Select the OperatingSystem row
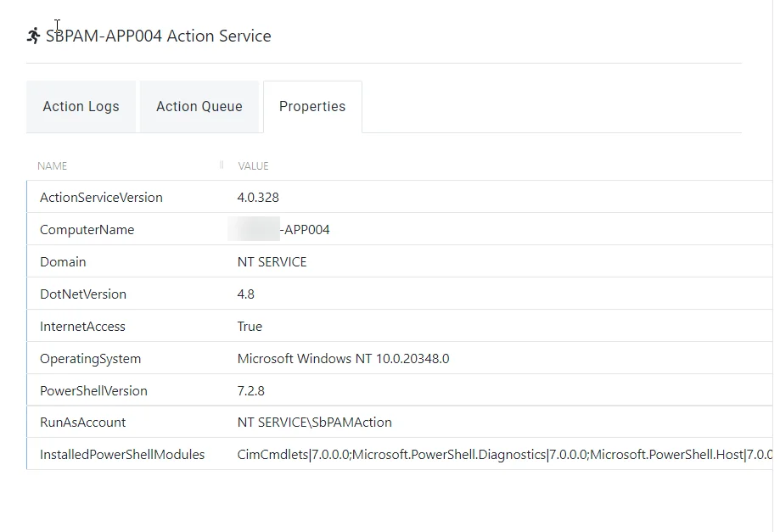 coord(400,358)
